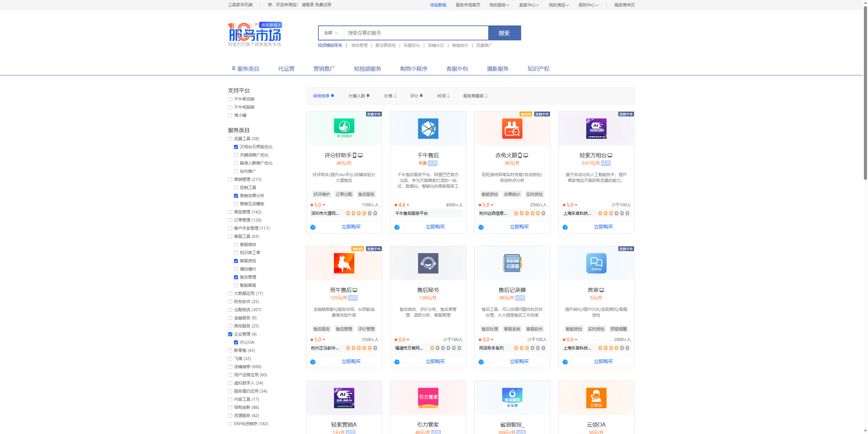This screenshot has width=868, height=434.
Task: Sort results by 时间
Action: [x=443, y=96]
